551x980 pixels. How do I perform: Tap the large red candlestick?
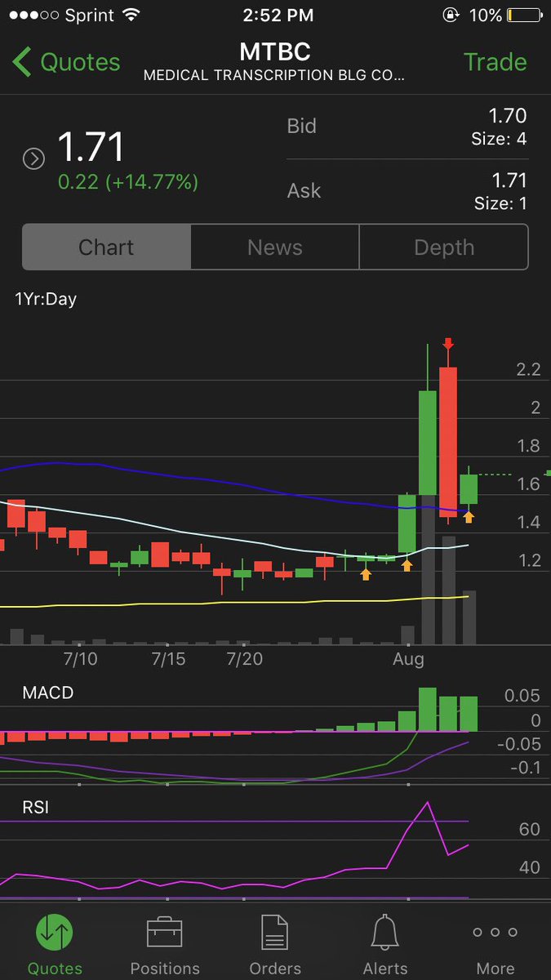448,441
